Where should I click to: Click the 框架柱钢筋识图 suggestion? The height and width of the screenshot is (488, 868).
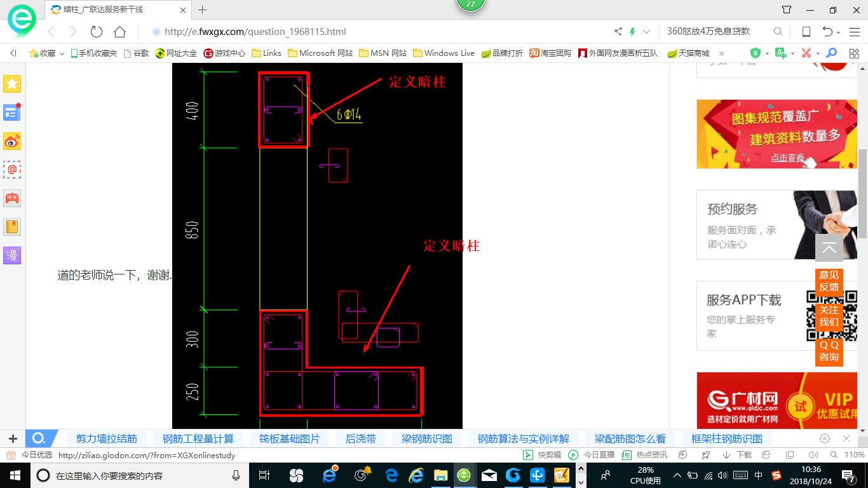[727, 438]
